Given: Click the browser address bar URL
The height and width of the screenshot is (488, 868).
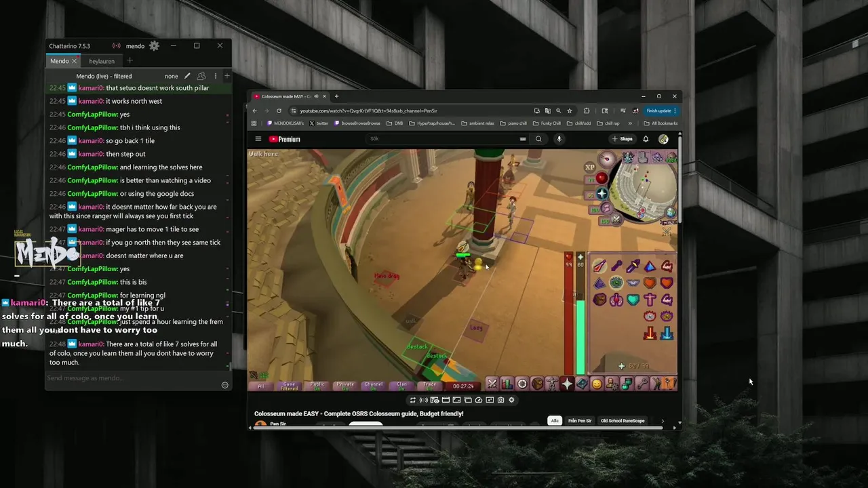Looking at the screenshot, I should 369,110.
